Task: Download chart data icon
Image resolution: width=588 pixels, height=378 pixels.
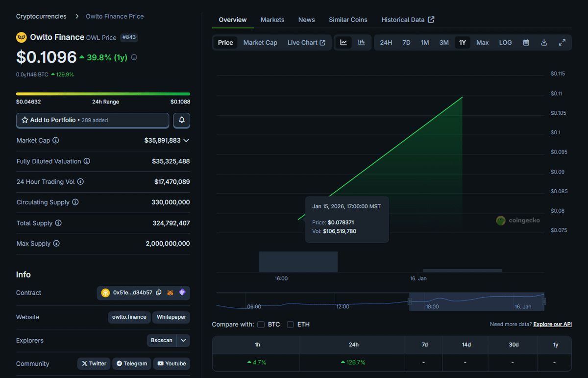Action: [x=544, y=43]
